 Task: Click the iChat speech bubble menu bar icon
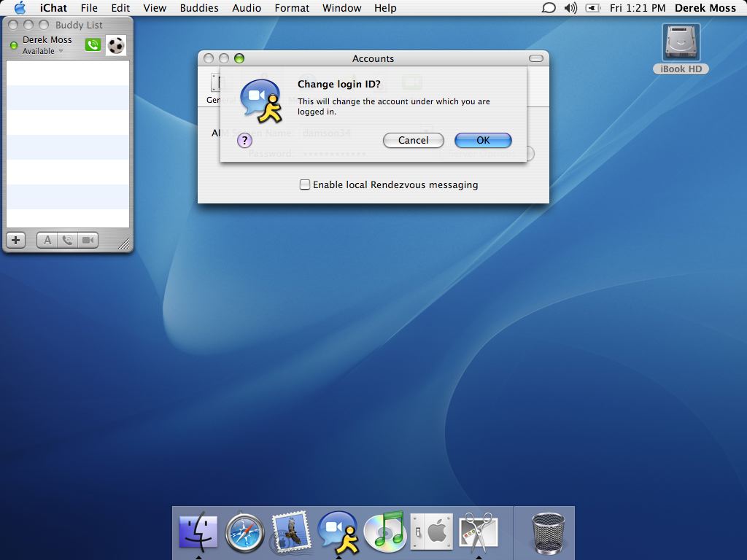(549, 8)
